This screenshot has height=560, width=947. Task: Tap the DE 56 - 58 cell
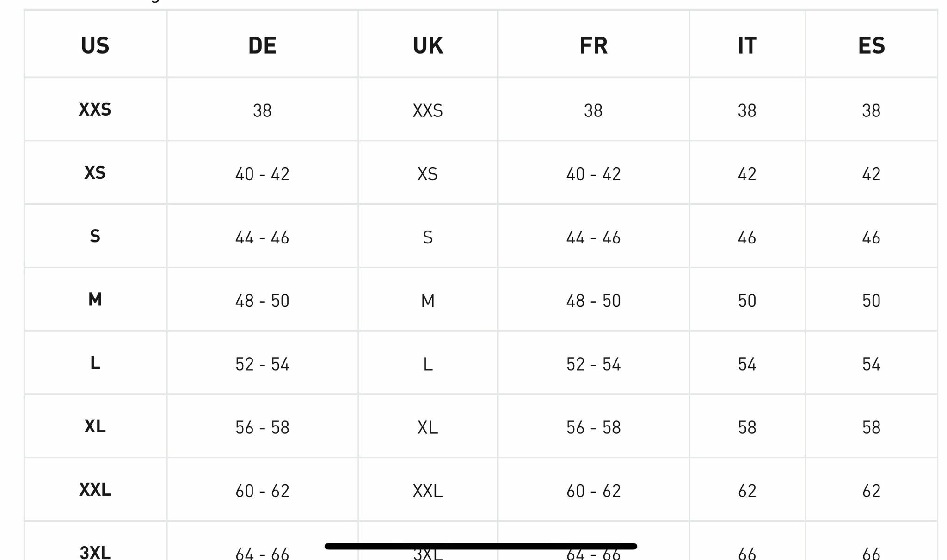click(262, 427)
